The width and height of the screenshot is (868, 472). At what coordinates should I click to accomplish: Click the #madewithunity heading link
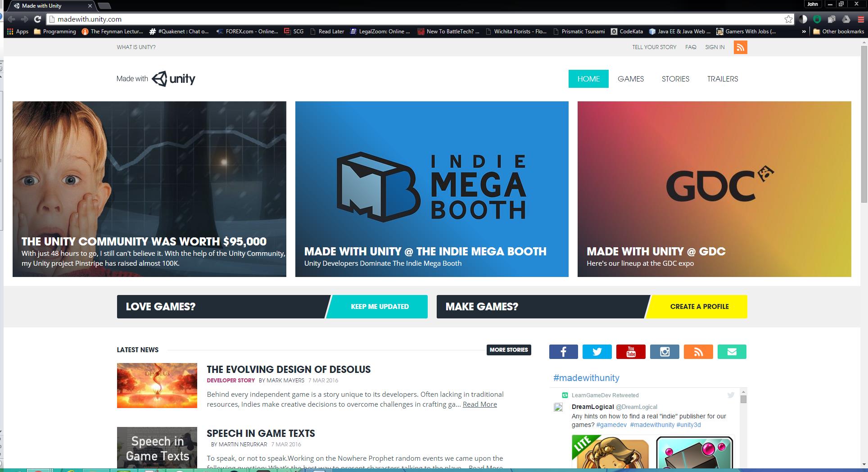coord(586,378)
